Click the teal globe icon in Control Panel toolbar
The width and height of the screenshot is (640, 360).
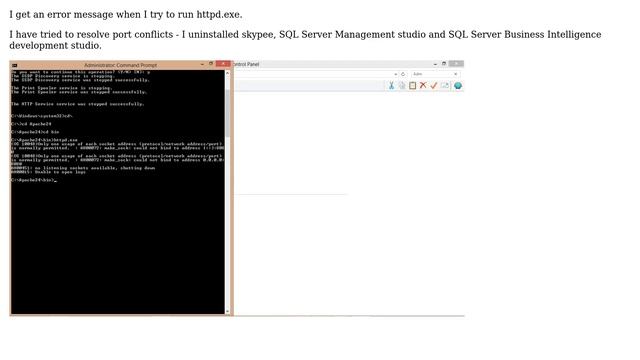458,85
